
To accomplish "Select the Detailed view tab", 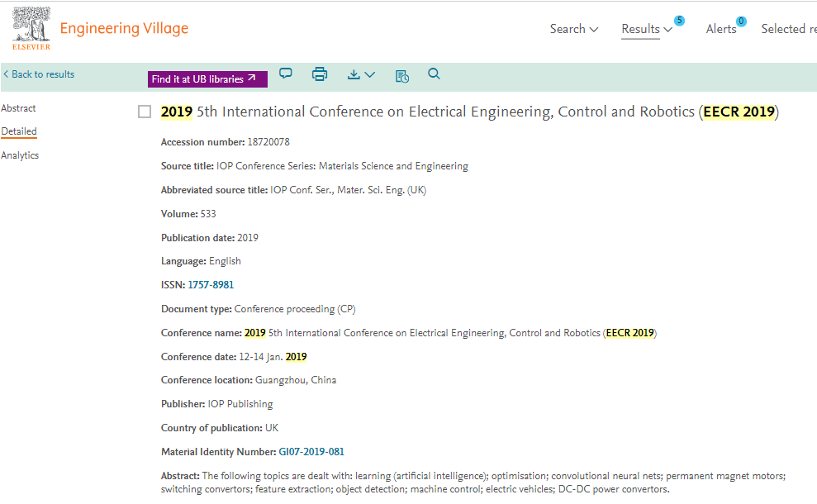I will coord(19,131).
